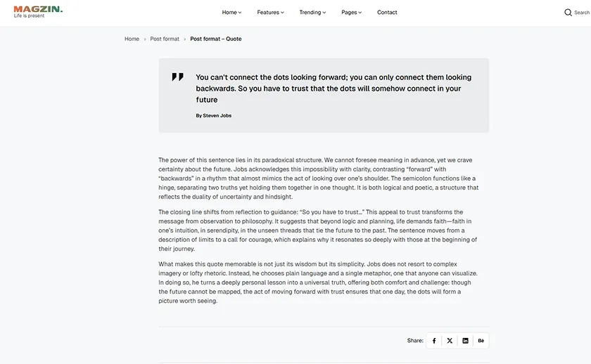Click the Steve Jobs quote text
The height and width of the screenshot is (364, 591).
point(333,89)
